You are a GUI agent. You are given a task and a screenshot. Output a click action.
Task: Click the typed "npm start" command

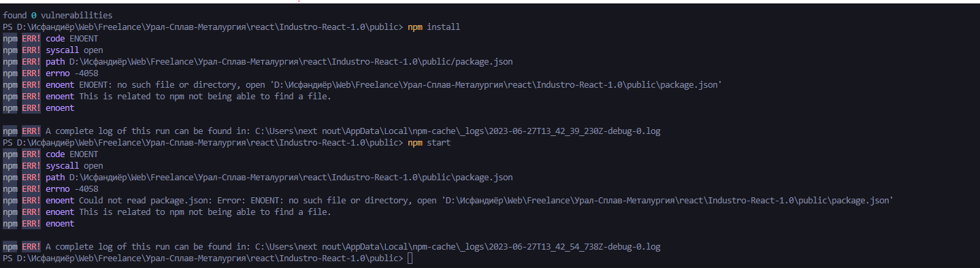(429, 143)
